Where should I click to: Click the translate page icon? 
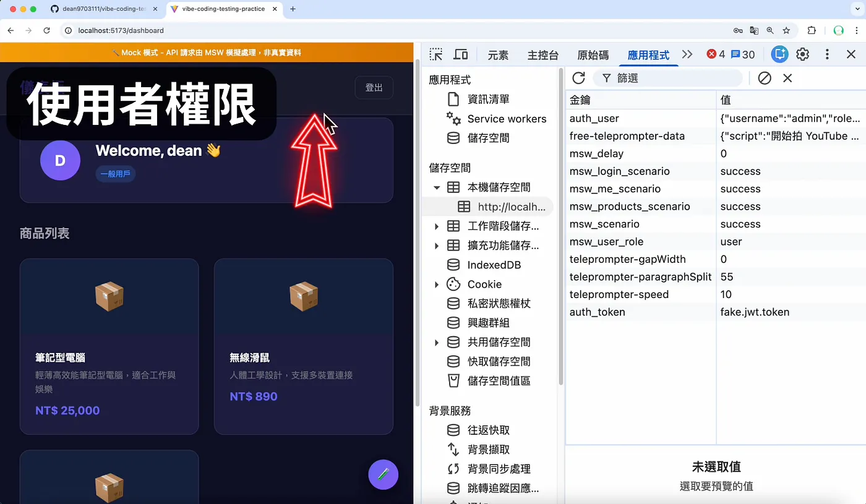754,30
